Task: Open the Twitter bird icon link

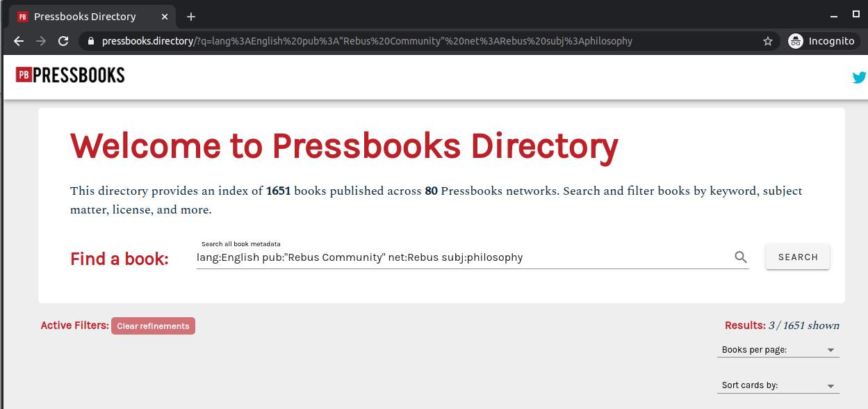Action: [x=860, y=77]
